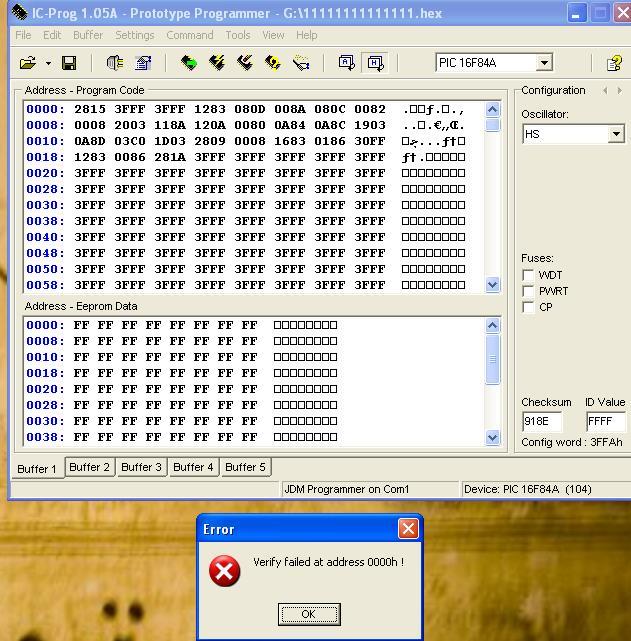Click OK in the Error dialog
The image size is (631, 641).
[309, 614]
